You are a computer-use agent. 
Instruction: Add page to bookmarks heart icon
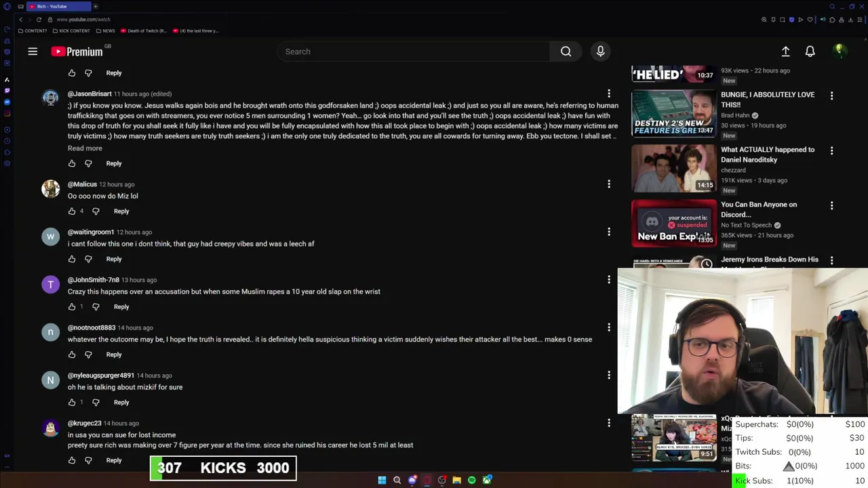tap(810, 20)
